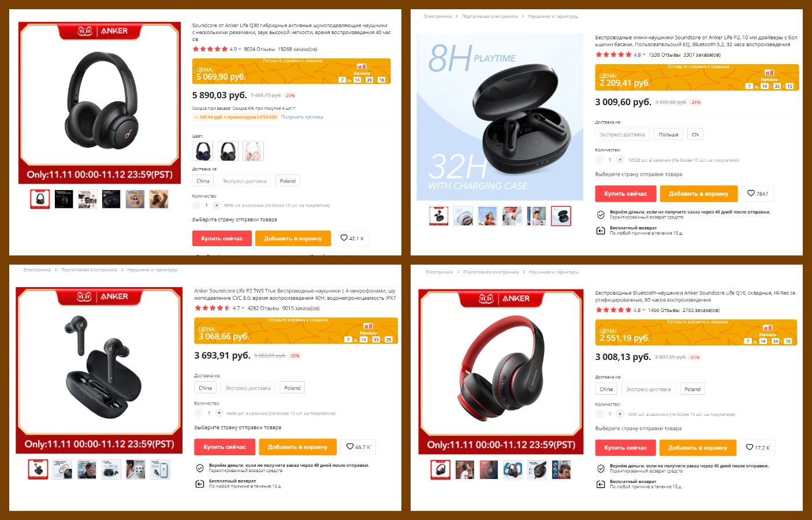The width and height of the screenshot is (812, 520).
Task: Open 'Наушники и гарнитуры' breadcrumb in top-right listing
Action: pos(553,16)
